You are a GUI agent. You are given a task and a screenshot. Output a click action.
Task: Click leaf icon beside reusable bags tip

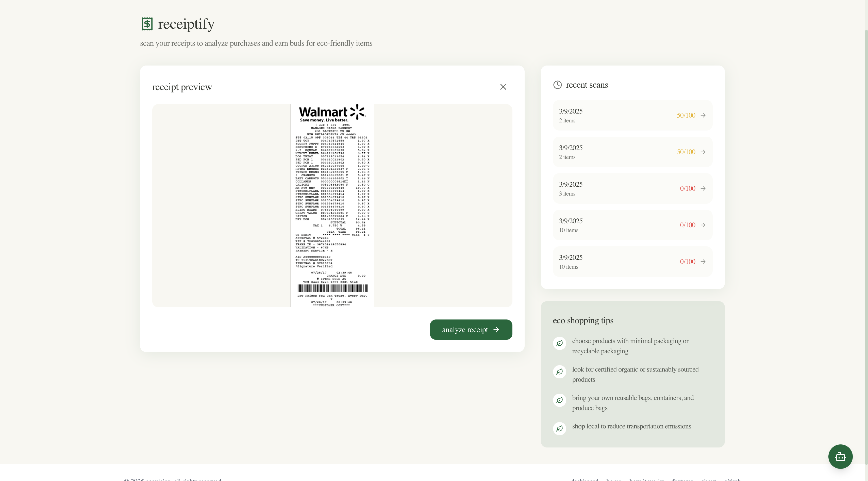[559, 400]
